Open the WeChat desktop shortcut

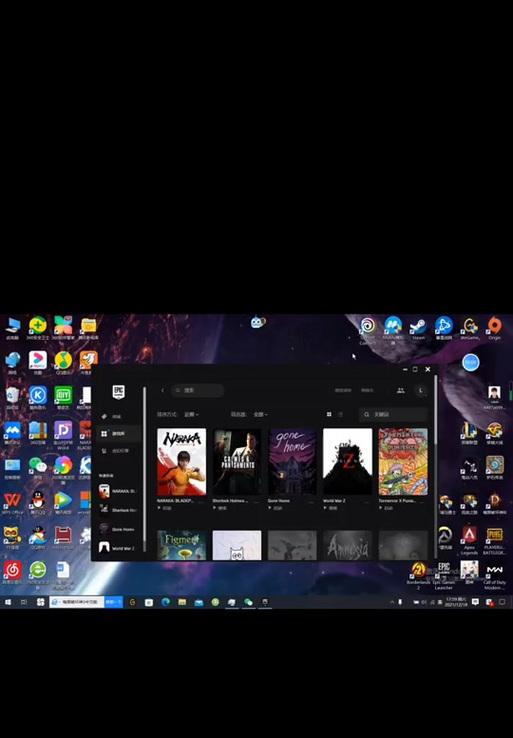(38, 467)
